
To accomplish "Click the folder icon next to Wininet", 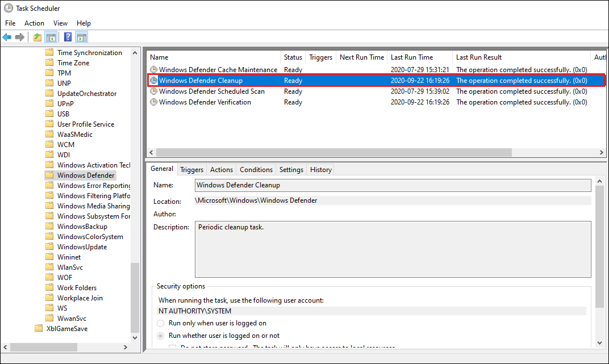I will point(49,257).
